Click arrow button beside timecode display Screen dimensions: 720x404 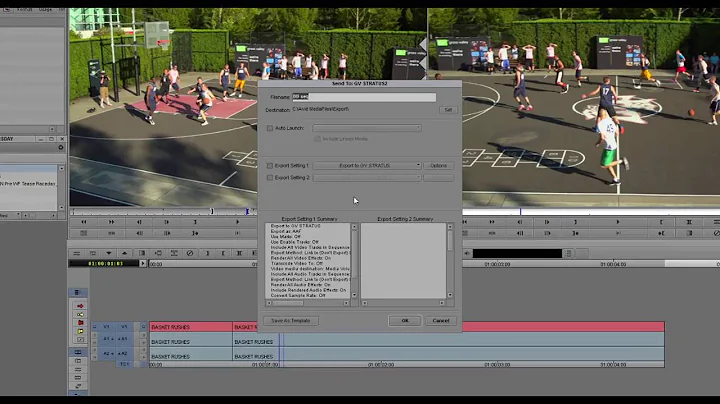(x=143, y=264)
